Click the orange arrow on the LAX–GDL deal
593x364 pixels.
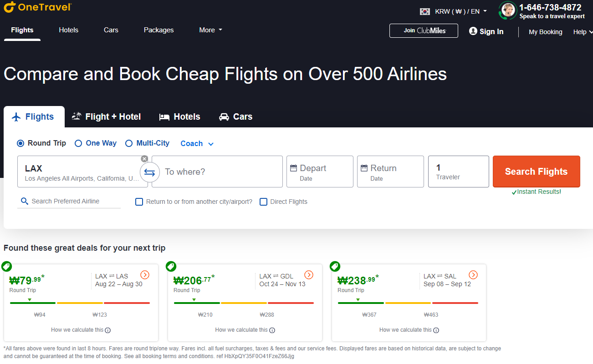coord(309,275)
